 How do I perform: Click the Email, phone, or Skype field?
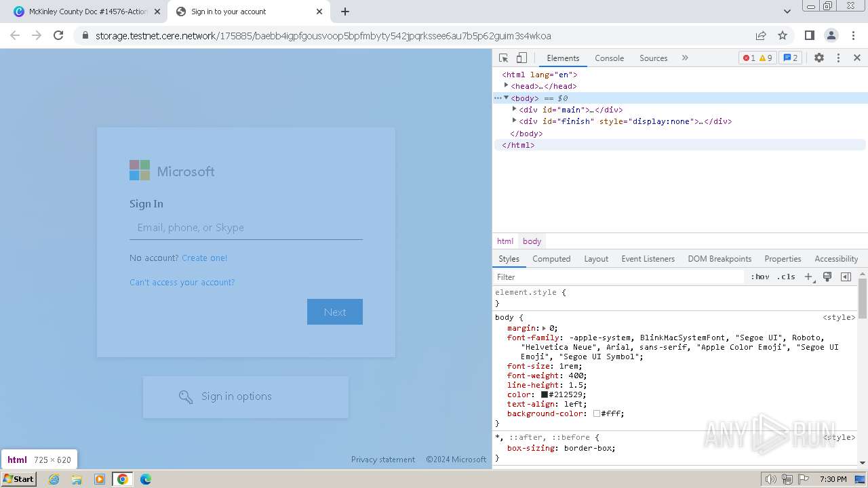click(246, 228)
